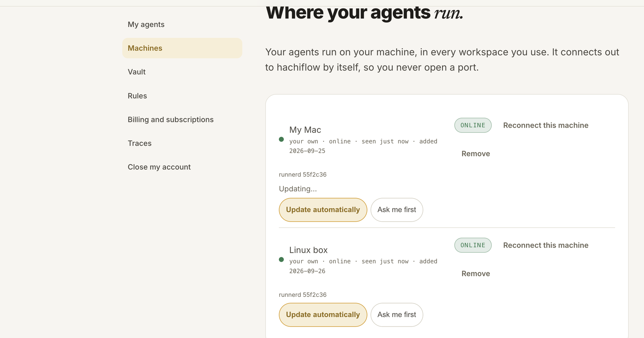Image resolution: width=644 pixels, height=338 pixels.
Task: Remove the My Mac machine
Action: click(476, 154)
